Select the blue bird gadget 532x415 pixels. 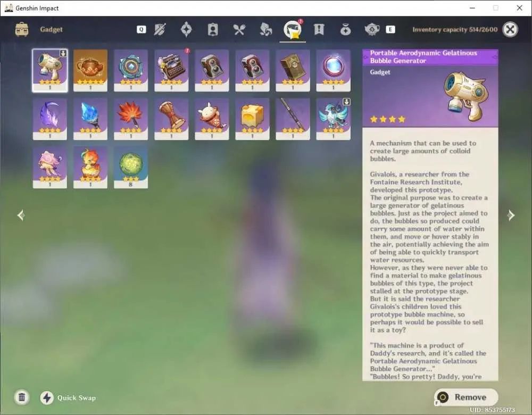click(x=333, y=119)
